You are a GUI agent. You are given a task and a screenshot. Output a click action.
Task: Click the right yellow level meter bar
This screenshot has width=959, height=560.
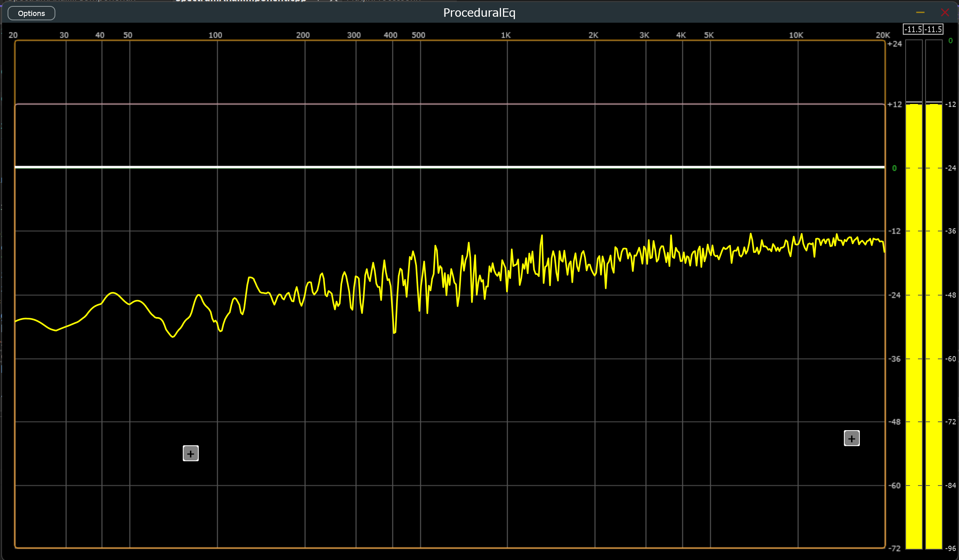[x=934, y=319]
